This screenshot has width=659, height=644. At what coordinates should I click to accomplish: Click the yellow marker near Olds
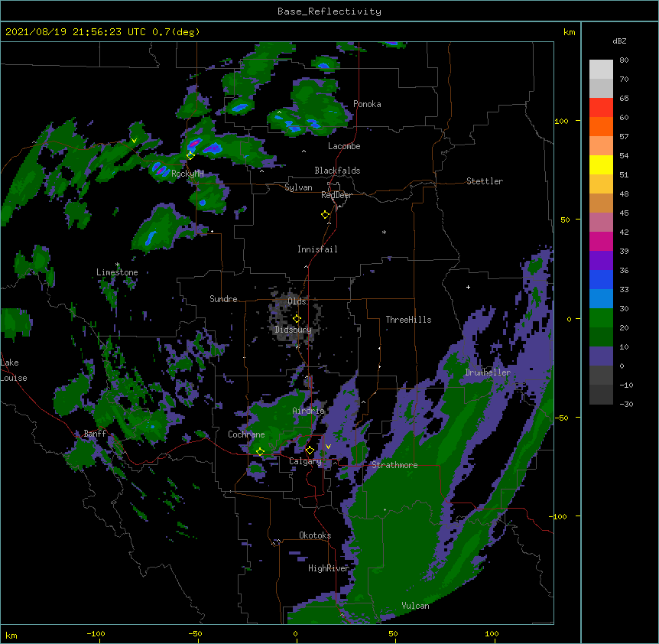(297, 319)
